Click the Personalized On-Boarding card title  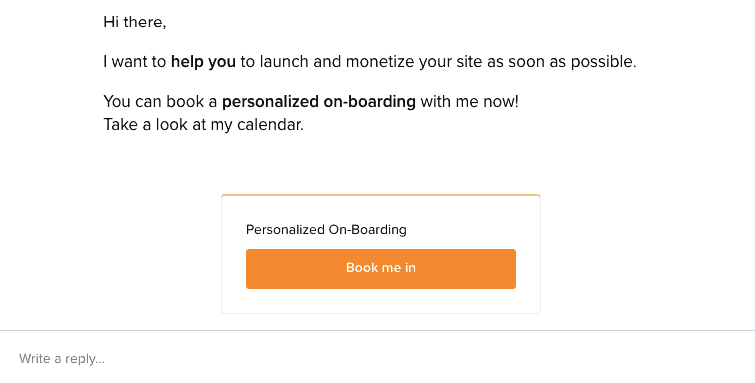(326, 229)
